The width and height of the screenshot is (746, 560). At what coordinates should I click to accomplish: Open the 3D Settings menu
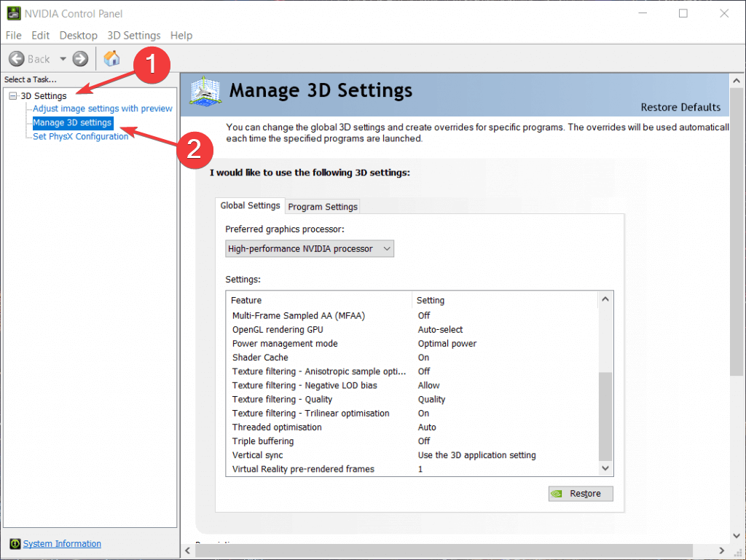pos(134,36)
